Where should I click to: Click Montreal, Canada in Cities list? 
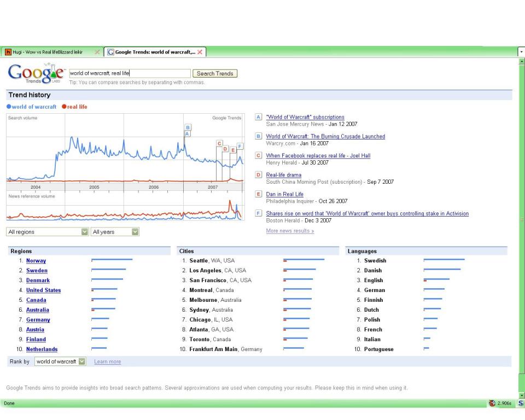212,290
